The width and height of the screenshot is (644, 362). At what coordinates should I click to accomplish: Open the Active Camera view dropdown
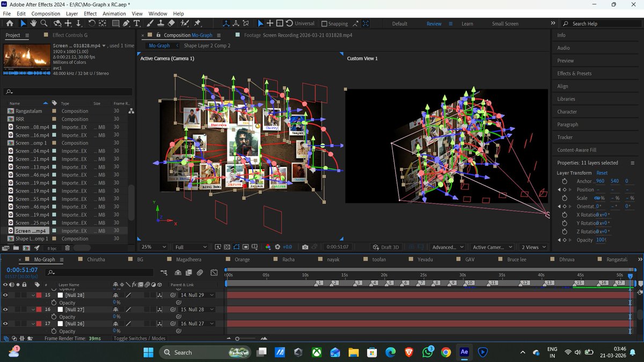coord(492,247)
